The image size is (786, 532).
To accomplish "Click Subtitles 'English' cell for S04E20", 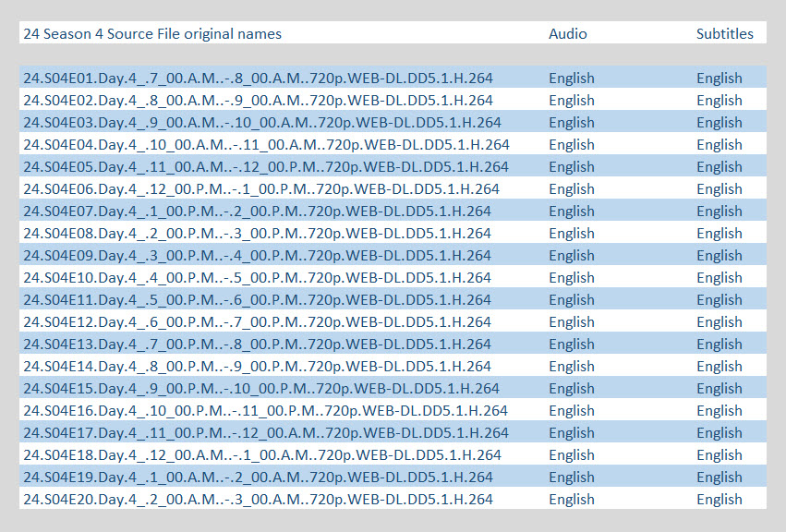I will pos(719,499).
